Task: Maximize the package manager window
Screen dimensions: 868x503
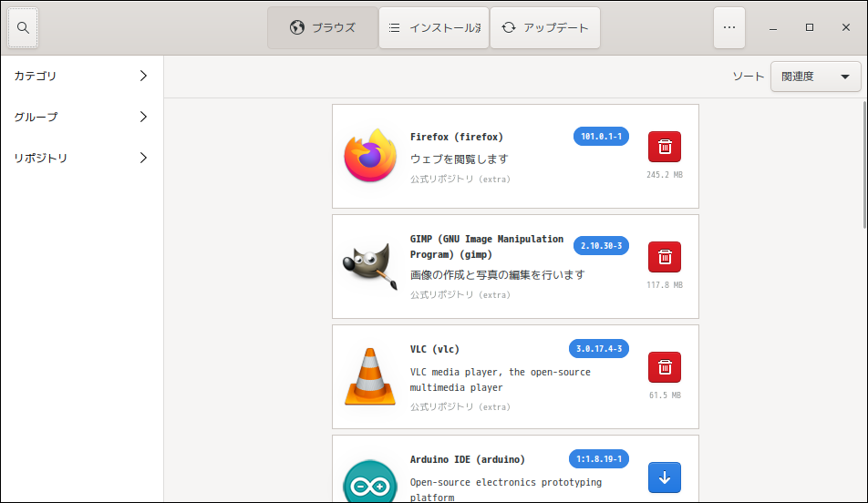Action: click(x=810, y=27)
